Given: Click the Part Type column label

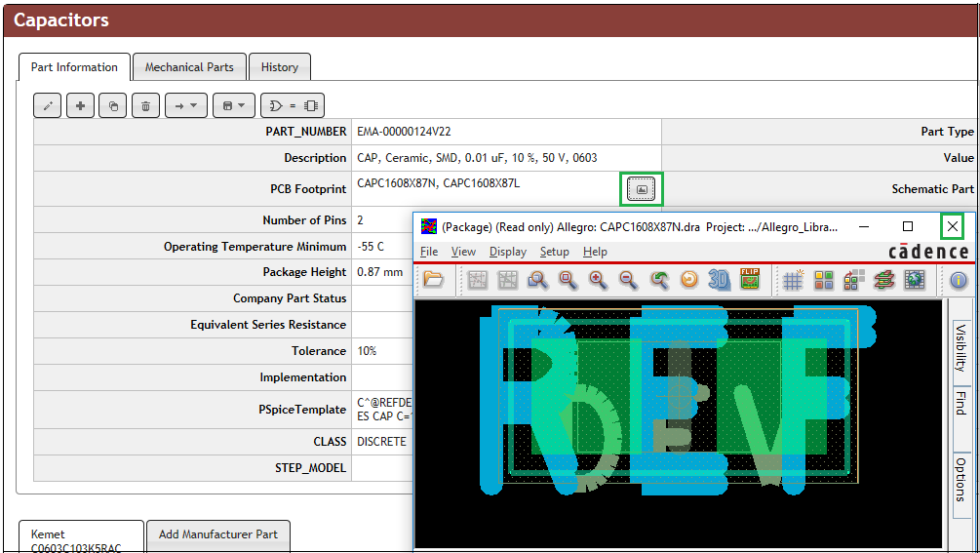Looking at the screenshot, I should coord(947,132).
